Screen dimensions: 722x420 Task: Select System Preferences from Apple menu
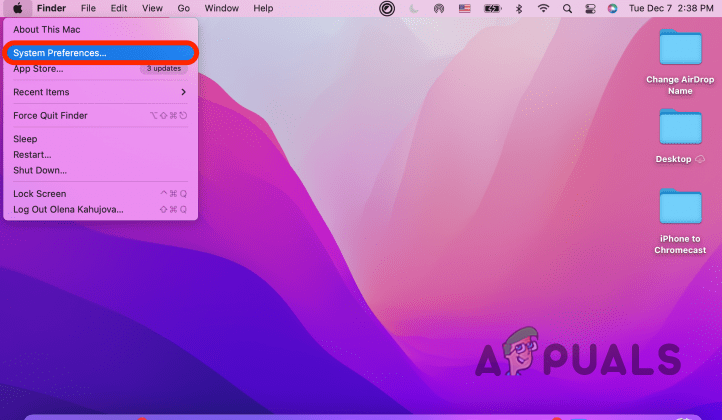point(100,53)
